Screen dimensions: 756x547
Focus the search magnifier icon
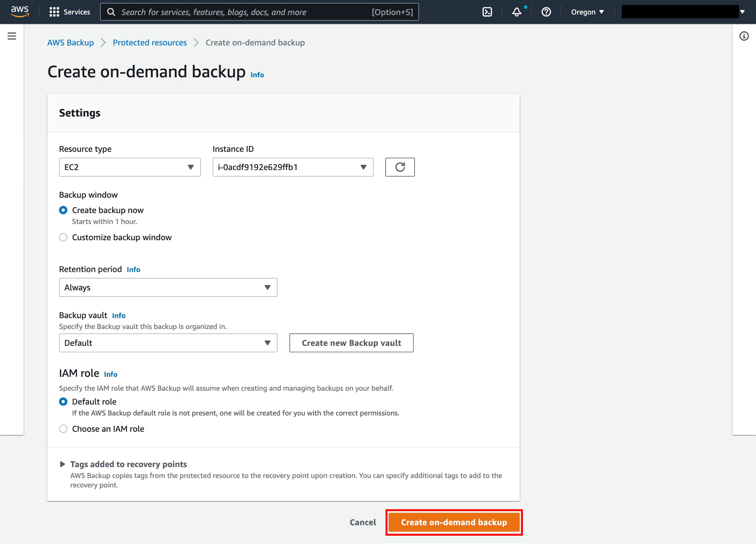(x=111, y=12)
